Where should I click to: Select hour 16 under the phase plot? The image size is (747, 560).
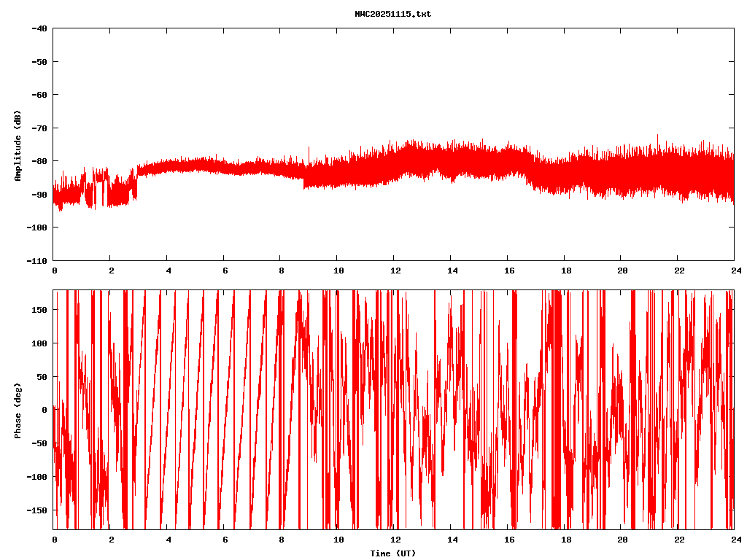pyautogui.click(x=506, y=540)
